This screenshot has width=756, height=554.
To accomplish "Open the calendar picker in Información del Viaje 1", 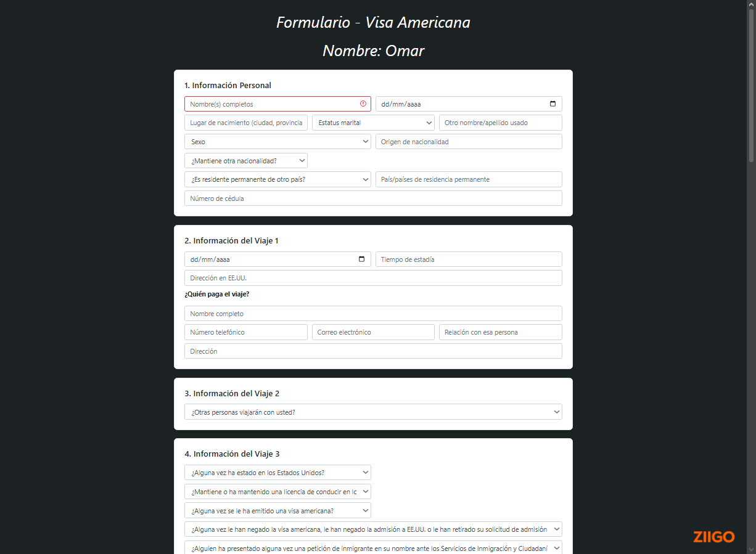I will pos(361,259).
